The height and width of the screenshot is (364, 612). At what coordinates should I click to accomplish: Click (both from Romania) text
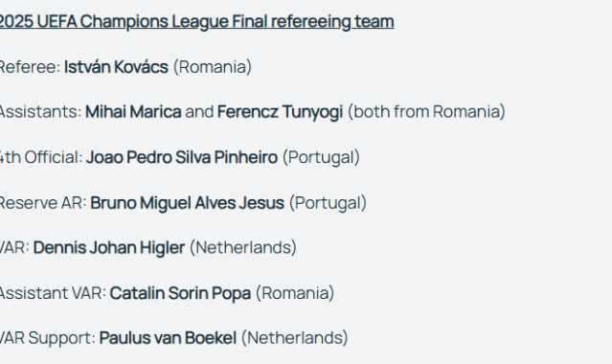coord(426,112)
